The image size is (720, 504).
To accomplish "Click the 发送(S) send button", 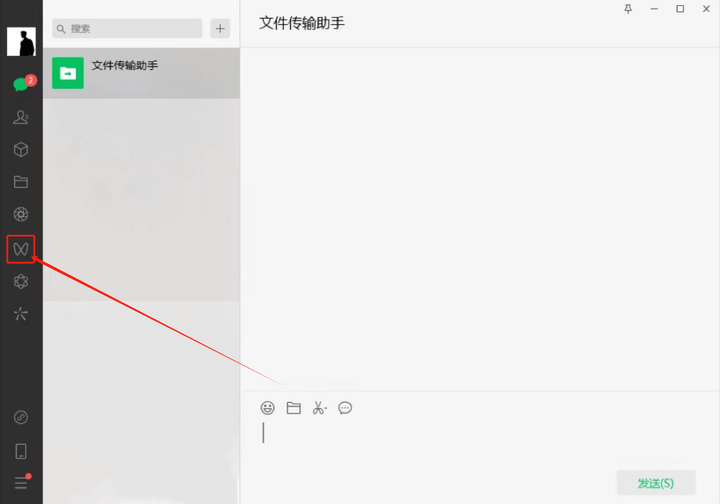I will [656, 483].
